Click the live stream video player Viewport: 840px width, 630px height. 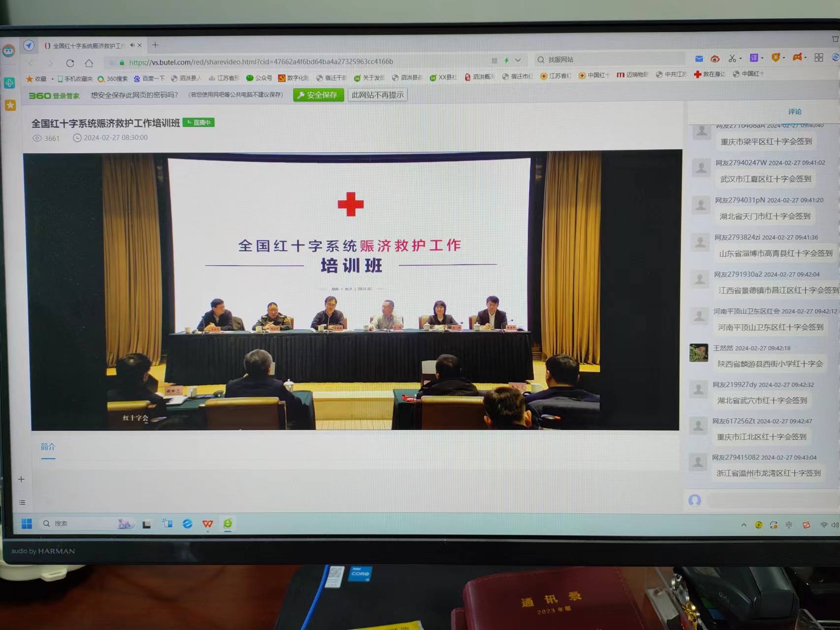coord(353,291)
